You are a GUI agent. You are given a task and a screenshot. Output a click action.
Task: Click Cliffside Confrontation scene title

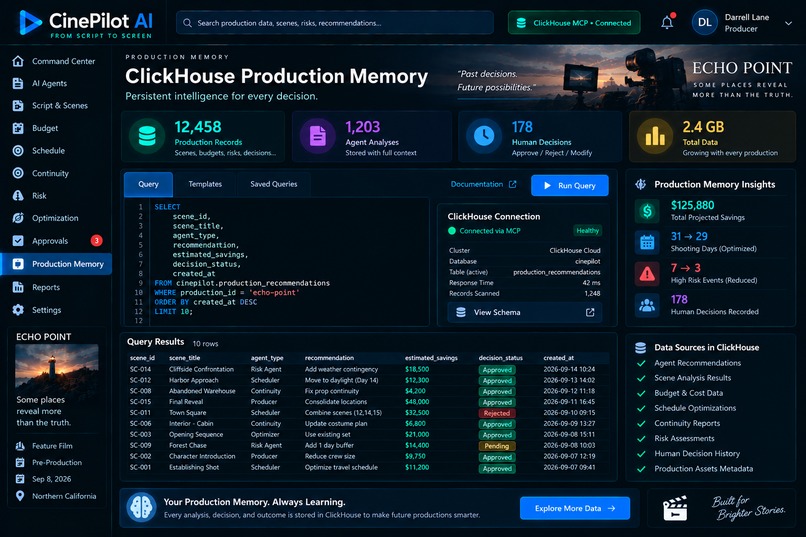[x=201, y=369]
